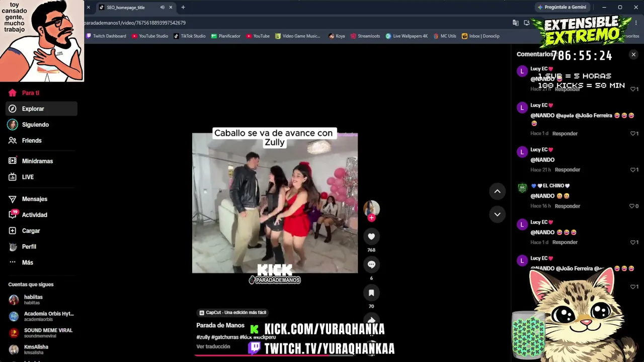Screen dimensions: 644x362
Task: Open the YouTube Studio bookmark
Action: click(150, 36)
